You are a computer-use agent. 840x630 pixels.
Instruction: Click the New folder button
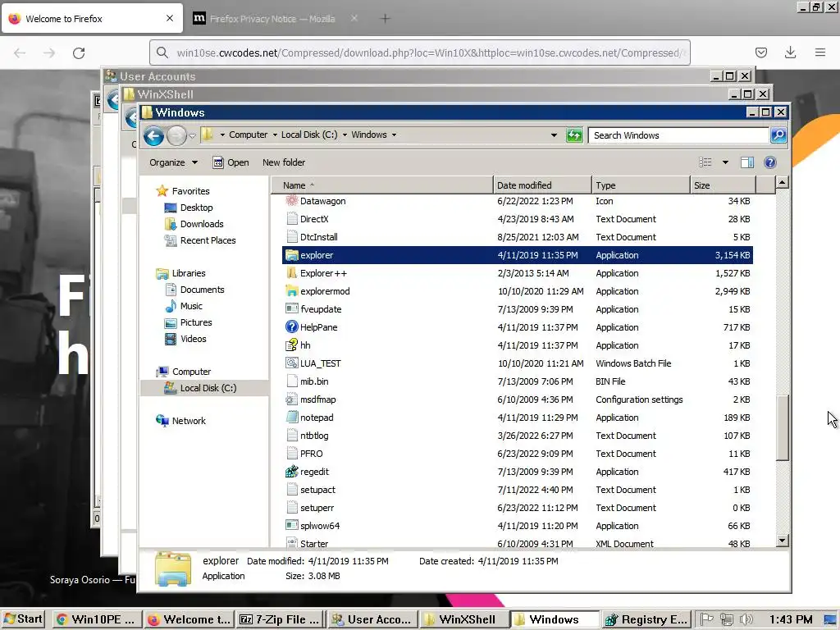(x=283, y=162)
